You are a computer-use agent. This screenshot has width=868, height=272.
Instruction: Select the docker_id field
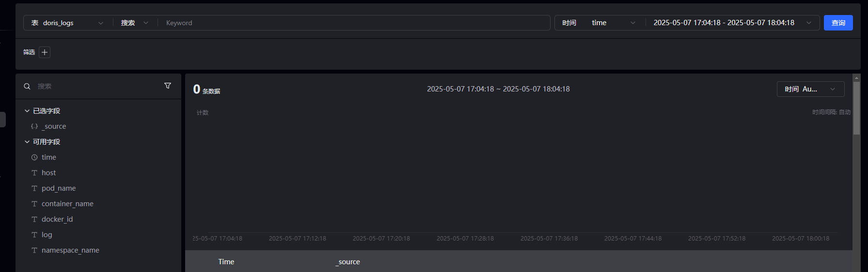coord(57,219)
